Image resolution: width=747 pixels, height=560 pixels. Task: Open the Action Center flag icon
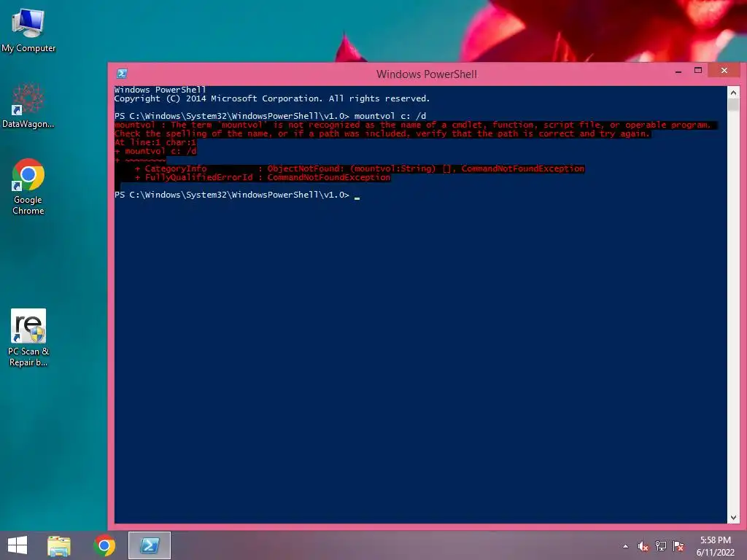tap(678, 546)
